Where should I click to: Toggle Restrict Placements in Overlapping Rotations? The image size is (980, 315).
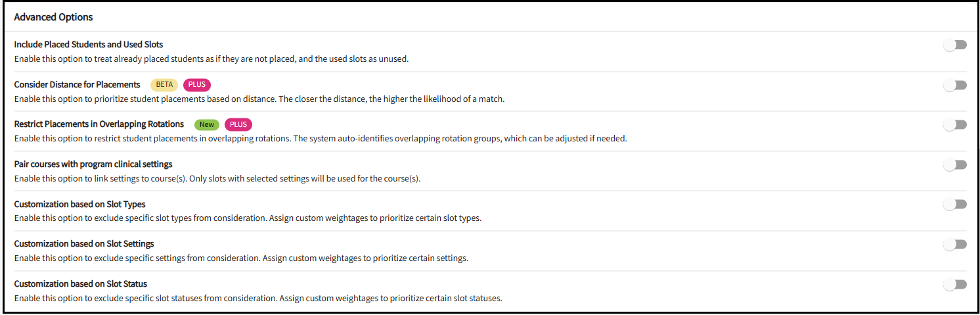click(955, 124)
